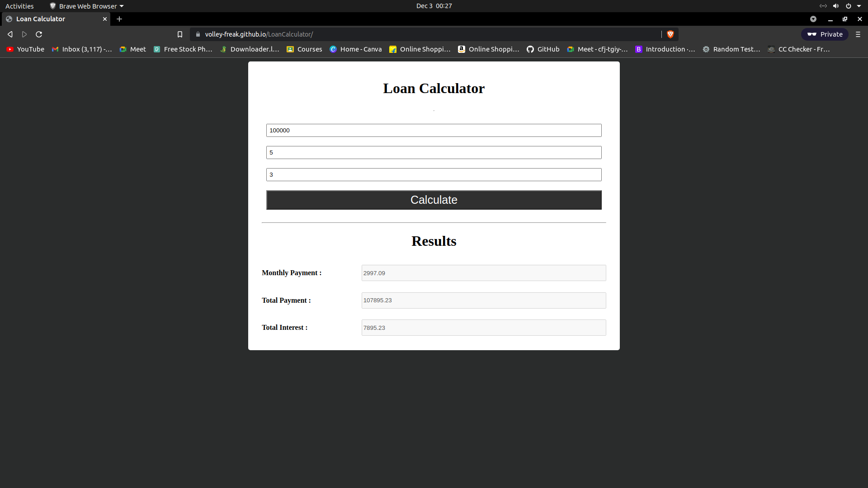
Task: Bookmark this page with the bookmark icon
Action: click(180, 34)
